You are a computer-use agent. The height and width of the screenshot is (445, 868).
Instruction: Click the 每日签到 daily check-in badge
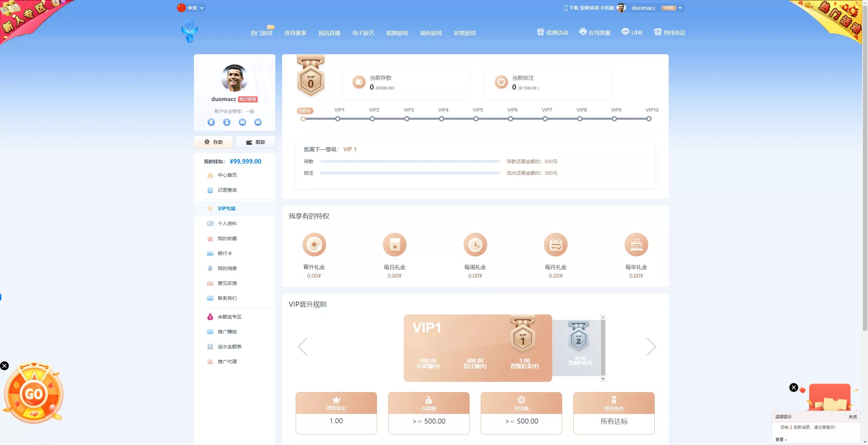tap(248, 99)
